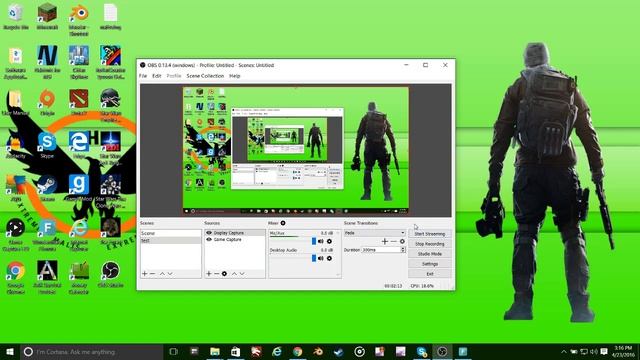Open Recycle Bin on desktop
The image size is (640, 360).
[x=16, y=16]
